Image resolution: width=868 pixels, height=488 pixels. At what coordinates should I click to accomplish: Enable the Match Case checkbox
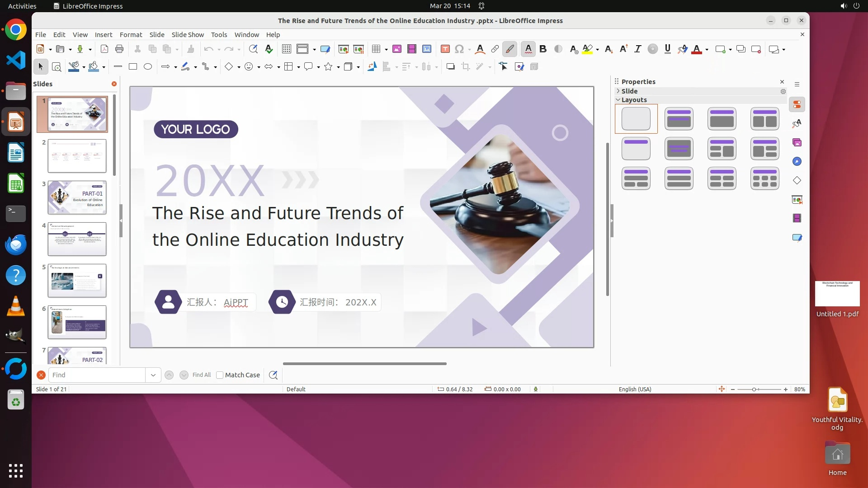coord(220,375)
